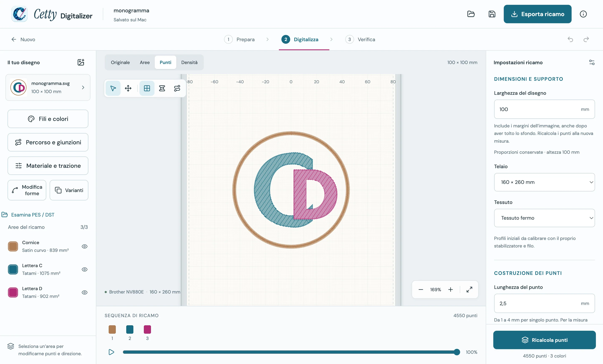Hide the Lettera D area

click(x=84, y=292)
